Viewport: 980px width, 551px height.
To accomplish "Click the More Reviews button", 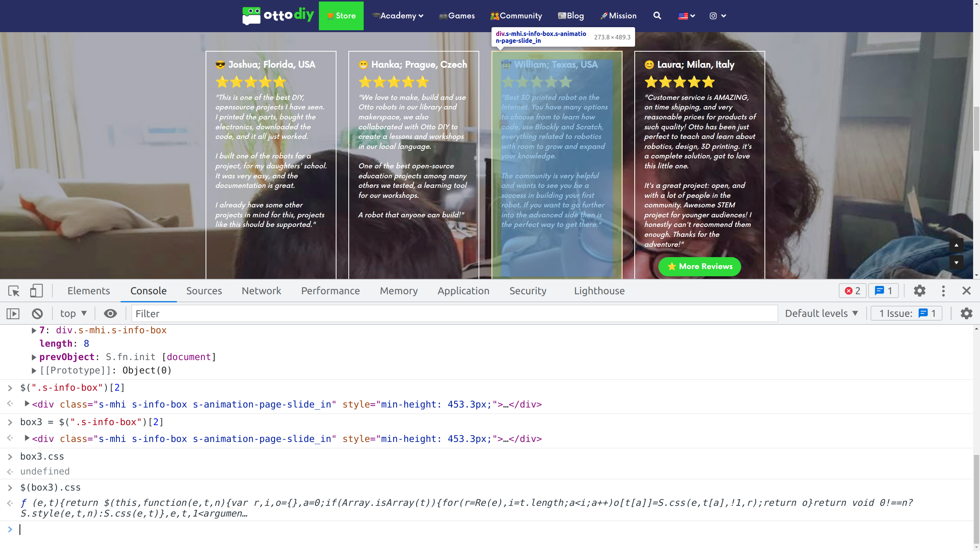I will pyautogui.click(x=699, y=267).
